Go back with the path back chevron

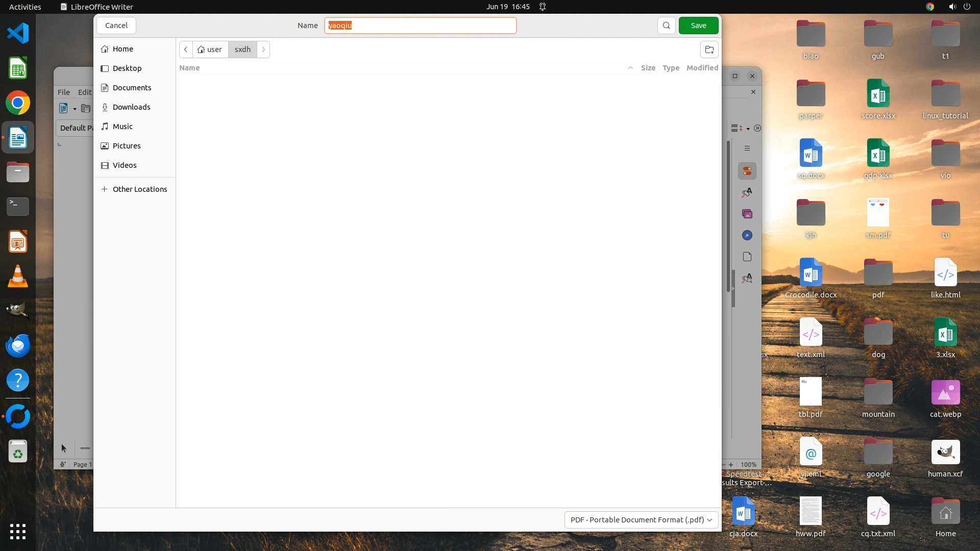pyautogui.click(x=186, y=49)
